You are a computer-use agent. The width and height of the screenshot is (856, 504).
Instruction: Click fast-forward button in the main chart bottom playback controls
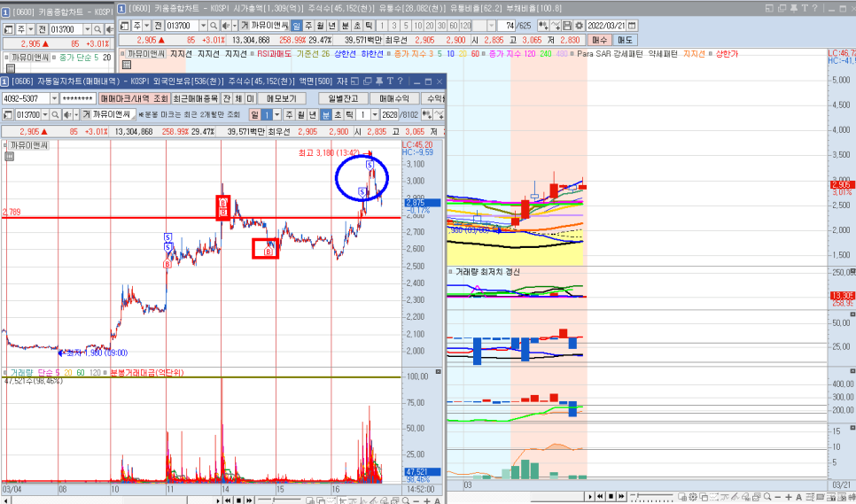622,496
